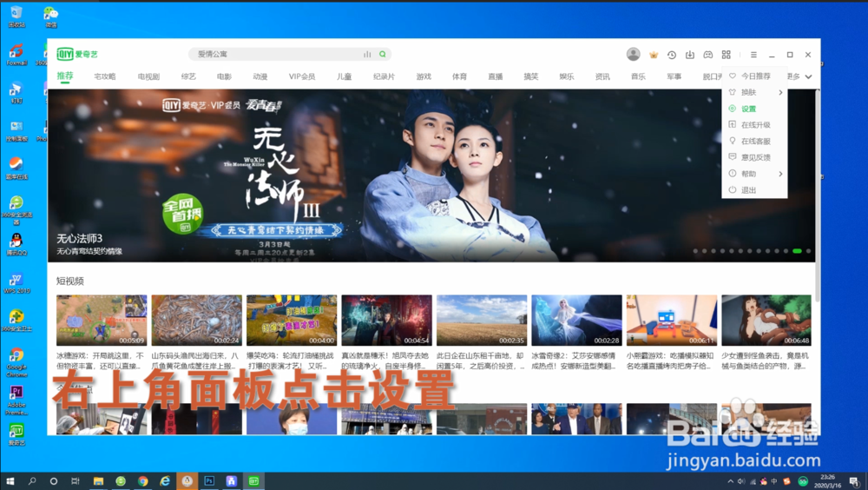Viewport: 868px width, 490px height.
Task: Open Adobe Premiere desktop shortcut
Action: pyautogui.click(x=16, y=401)
